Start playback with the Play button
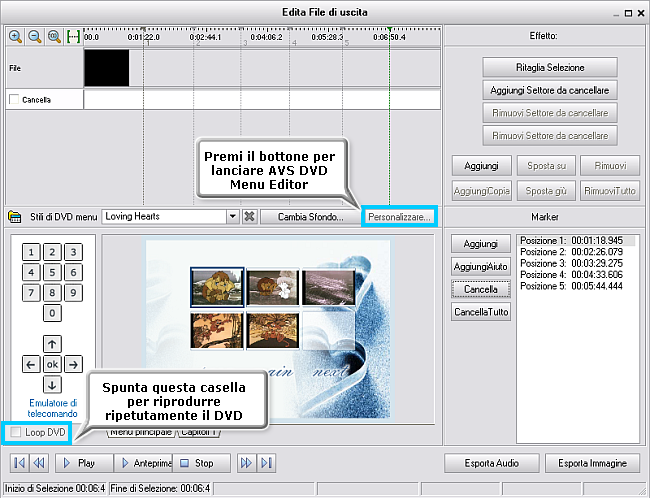Image resolution: width=650 pixels, height=498 pixels. 84,463
